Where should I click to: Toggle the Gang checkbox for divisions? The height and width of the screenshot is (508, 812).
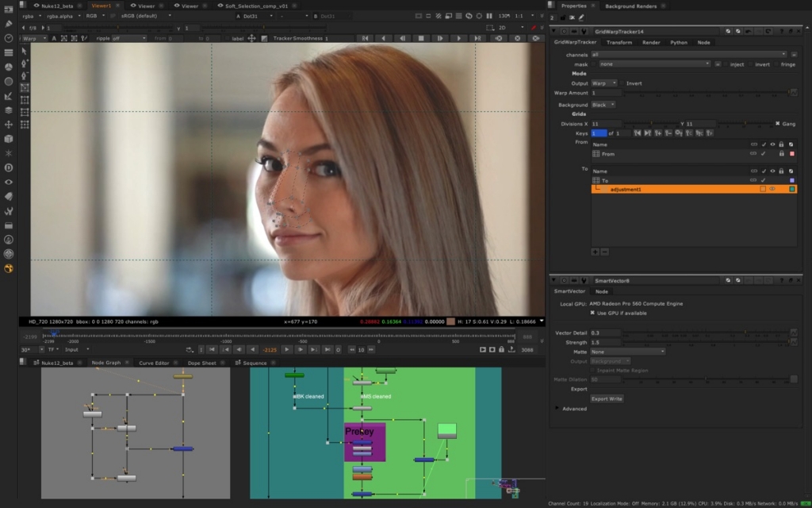[x=777, y=124]
